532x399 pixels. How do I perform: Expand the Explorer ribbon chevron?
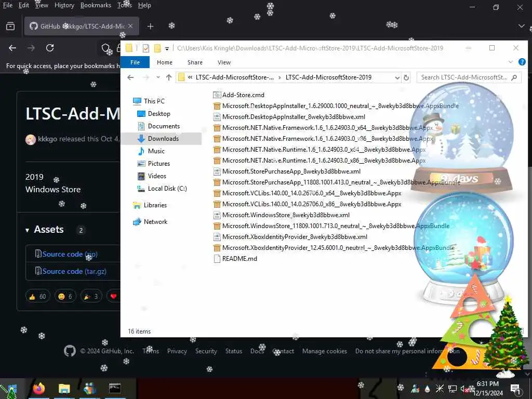pyautogui.click(x=511, y=62)
